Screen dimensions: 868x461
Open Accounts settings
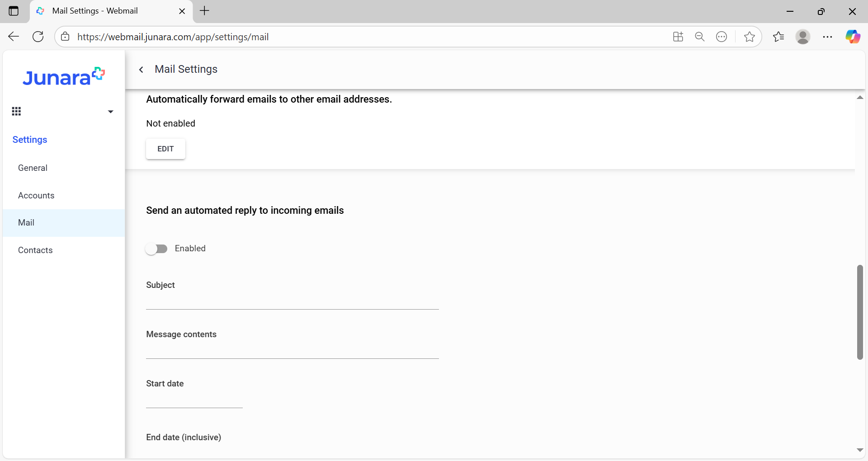(64, 195)
